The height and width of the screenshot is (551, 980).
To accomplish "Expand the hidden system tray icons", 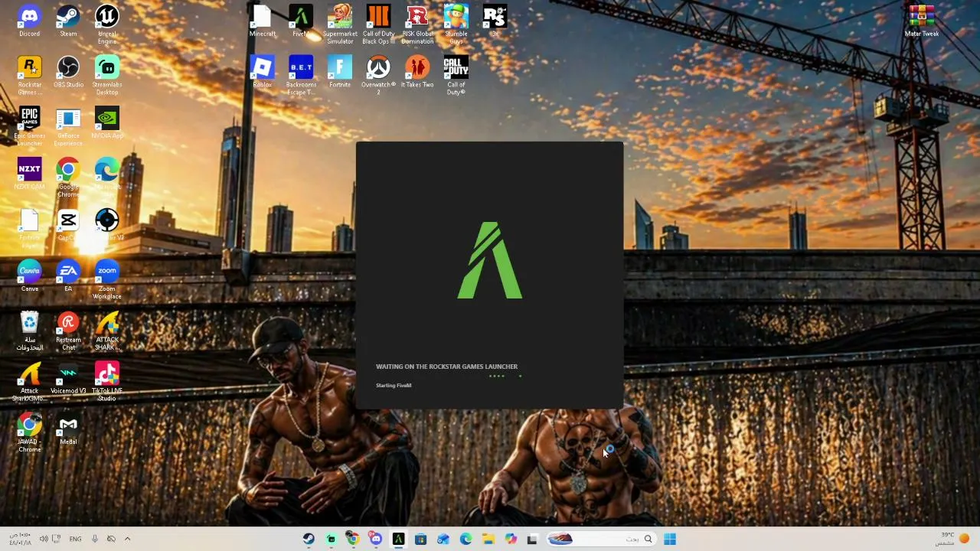I will (127, 539).
